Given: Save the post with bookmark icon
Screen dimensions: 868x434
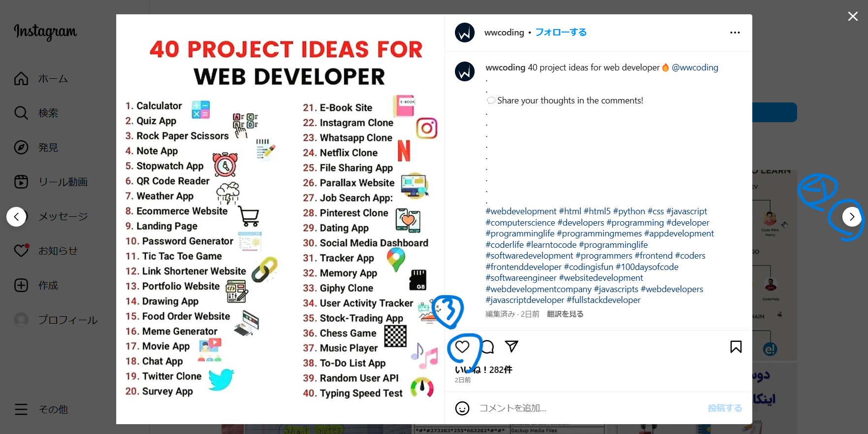Looking at the screenshot, I should pos(736,347).
